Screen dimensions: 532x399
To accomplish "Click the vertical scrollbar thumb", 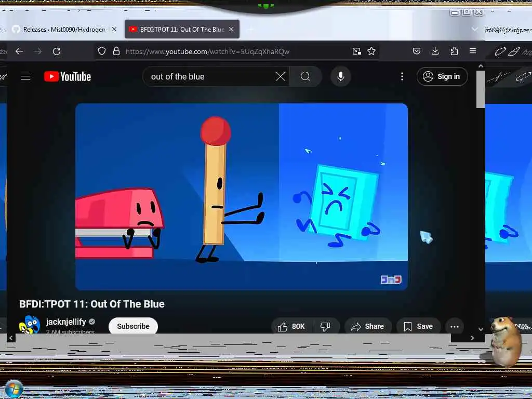I will point(481,89).
